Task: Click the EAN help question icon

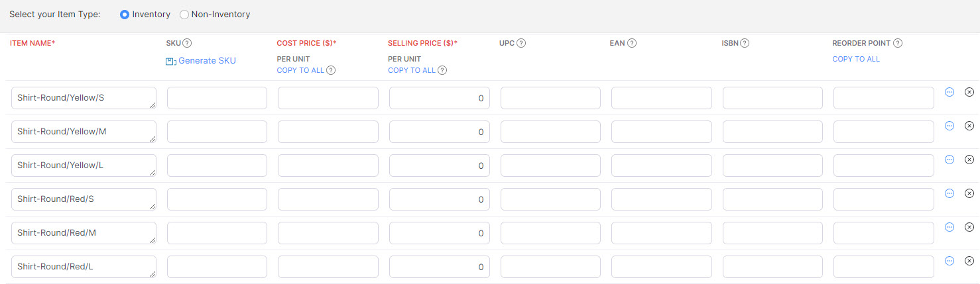Action: [x=632, y=43]
